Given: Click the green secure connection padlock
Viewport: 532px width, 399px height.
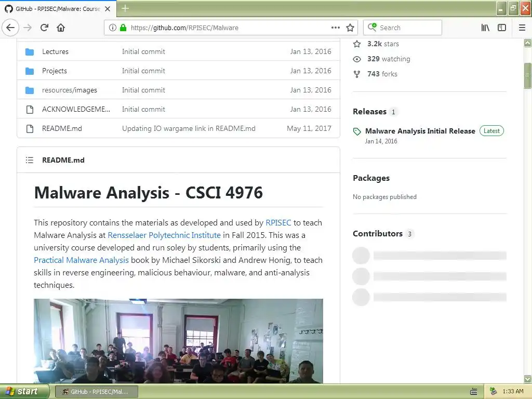Looking at the screenshot, I should 123,28.
